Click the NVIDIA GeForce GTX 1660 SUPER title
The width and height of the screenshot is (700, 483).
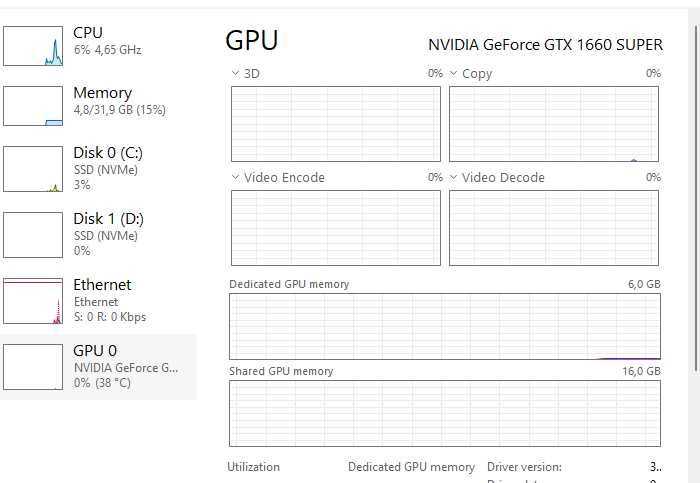(x=545, y=45)
